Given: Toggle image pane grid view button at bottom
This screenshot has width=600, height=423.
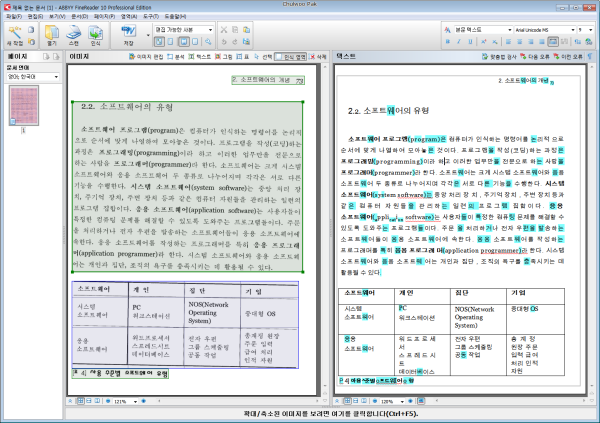Looking at the screenshot, I should coord(80,401).
